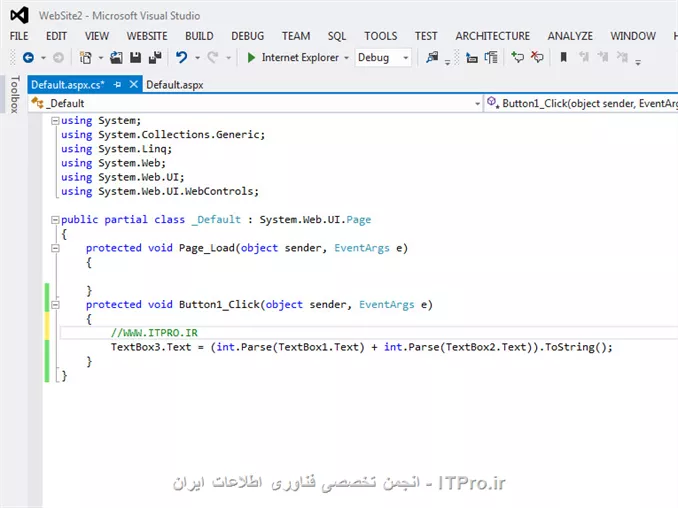Click TextBox3.Text in the code
Image resolution: width=678 pixels, height=508 pixels.
tap(151, 347)
